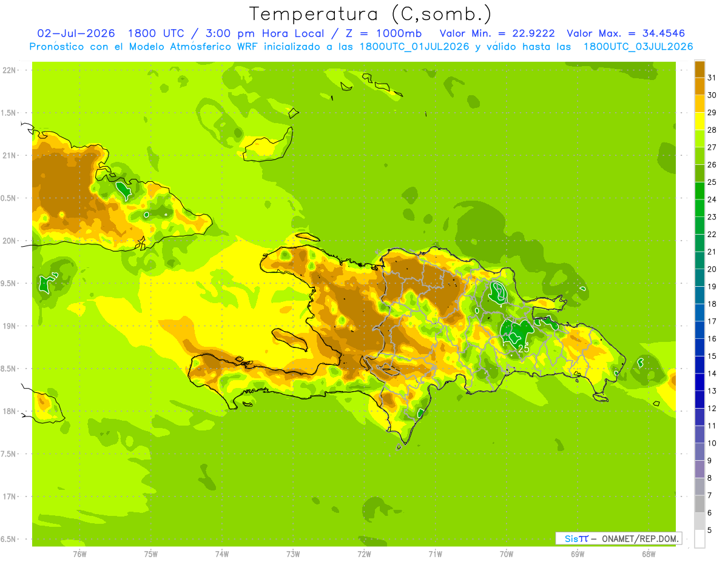The image size is (728, 562).
Task: Click legend value '12'
Action: point(712,409)
